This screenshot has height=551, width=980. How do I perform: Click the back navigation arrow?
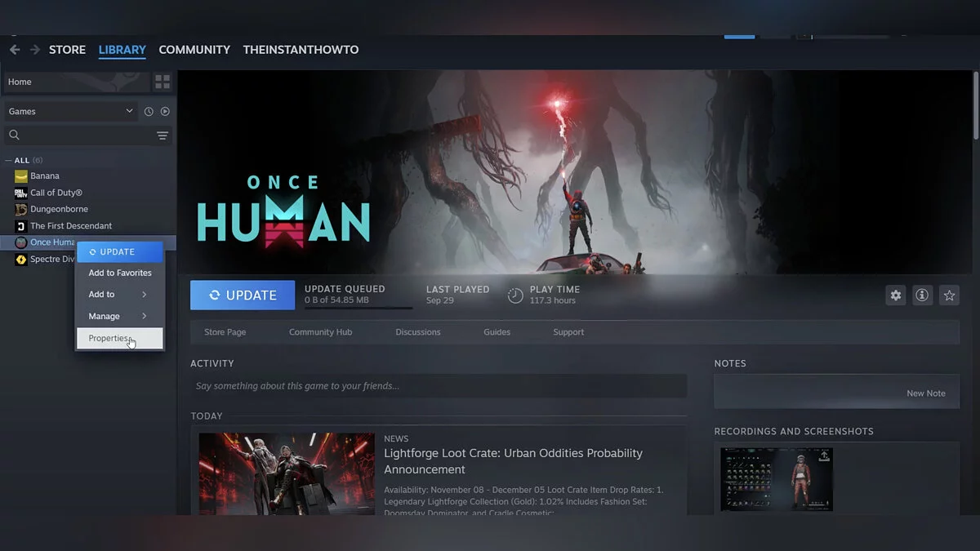(14, 50)
